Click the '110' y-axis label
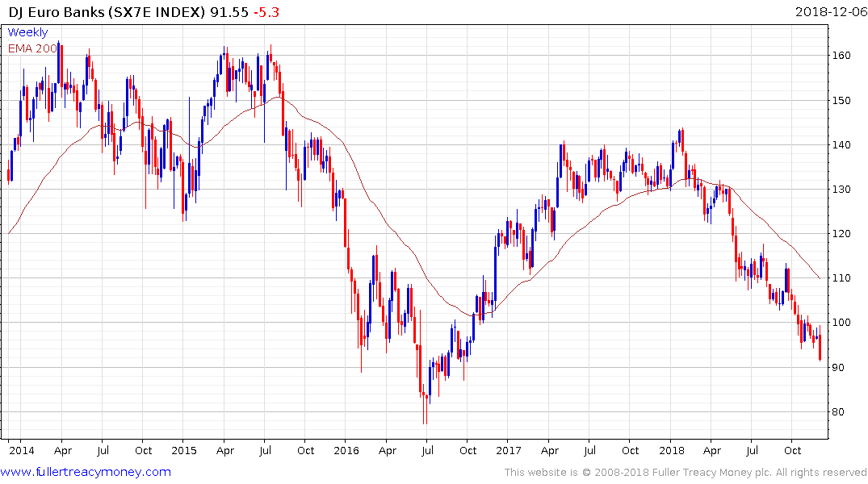 click(841, 277)
